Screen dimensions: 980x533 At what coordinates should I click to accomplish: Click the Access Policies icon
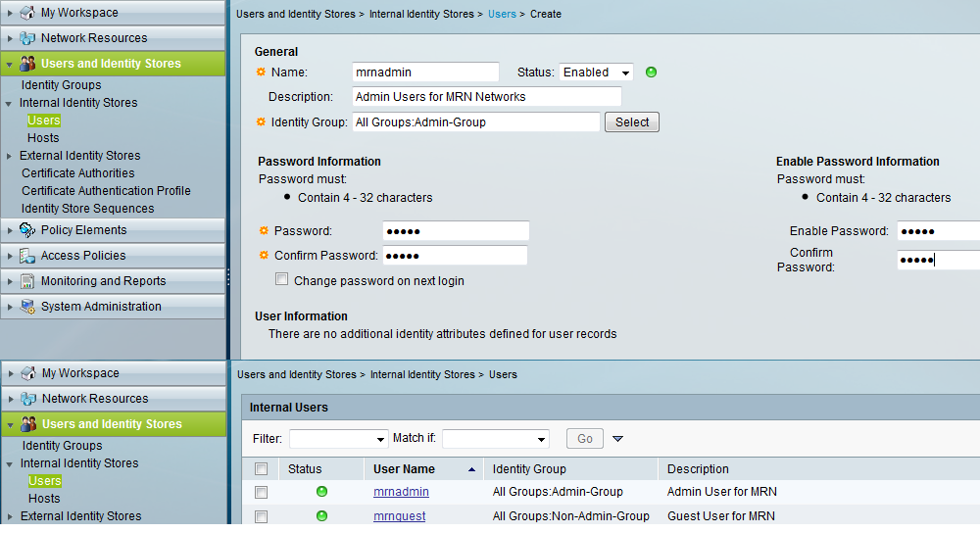(26, 256)
